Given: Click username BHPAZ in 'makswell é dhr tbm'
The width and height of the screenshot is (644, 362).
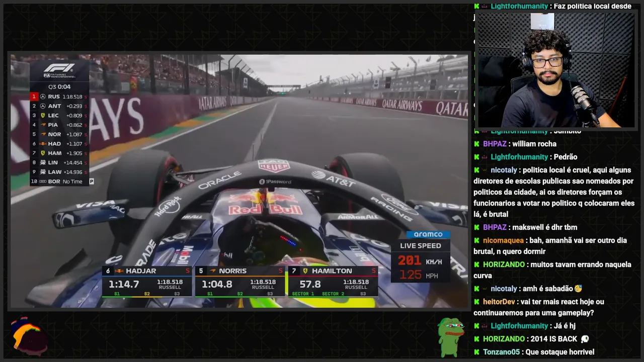Looking at the screenshot, I should [x=495, y=227].
